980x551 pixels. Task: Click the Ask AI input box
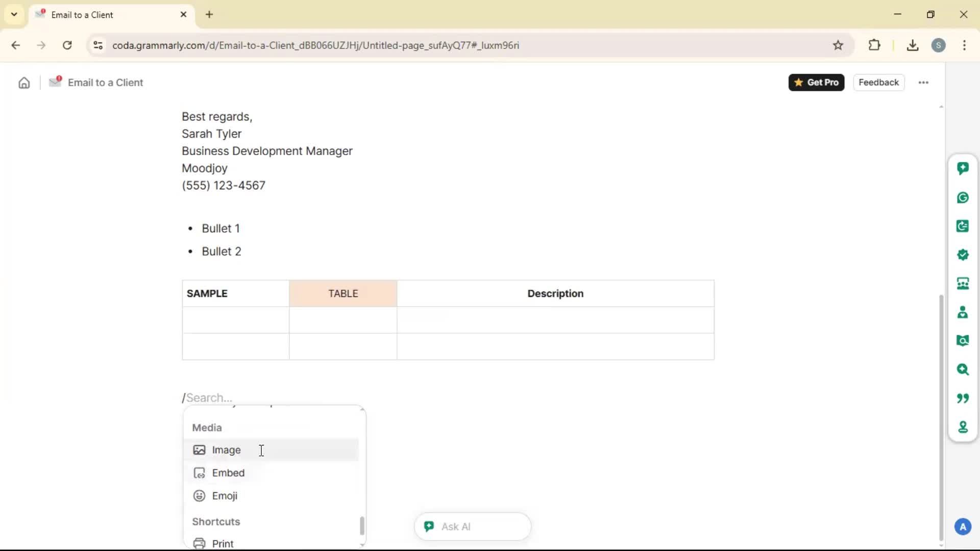480,527
